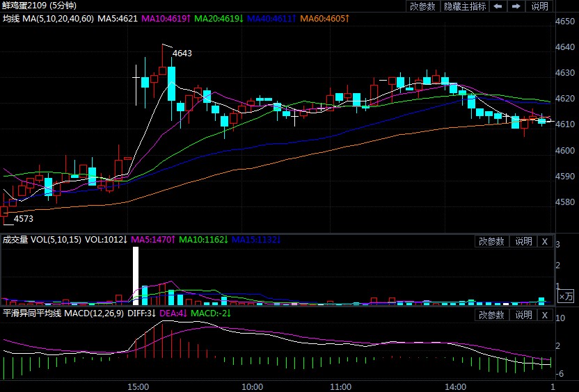Close the MACD indicator panel with X
Image resolution: width=579 pixels, height=392 pixels.
pyautogui.click(x=545, y=315)
